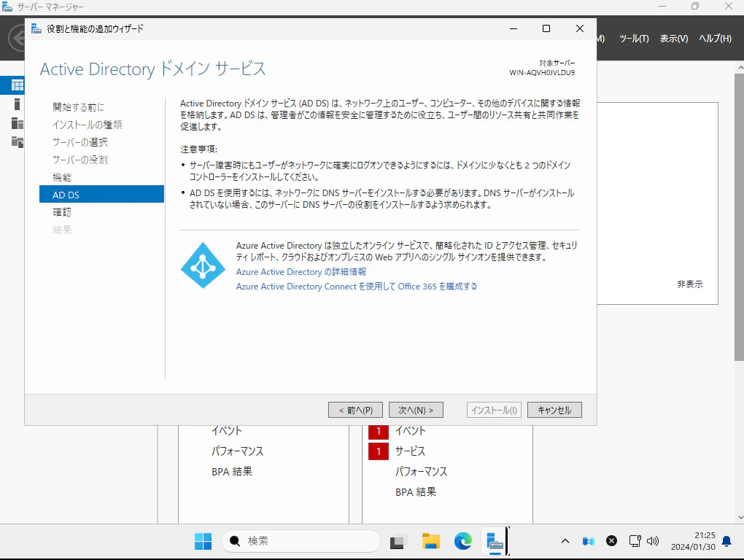This screenshot has width=744, height=560.
Task: Show hidden tray icons chevron
Action: tap(565, 541)
